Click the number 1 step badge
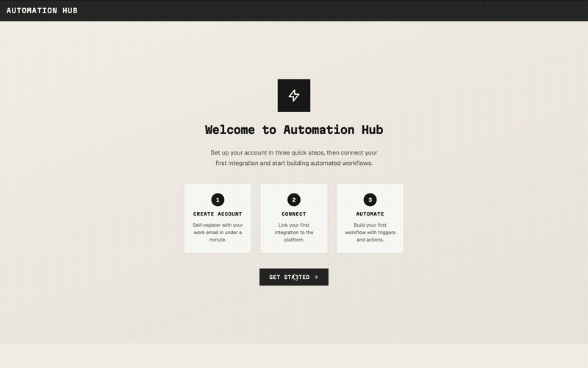 (x=218, y=199)
